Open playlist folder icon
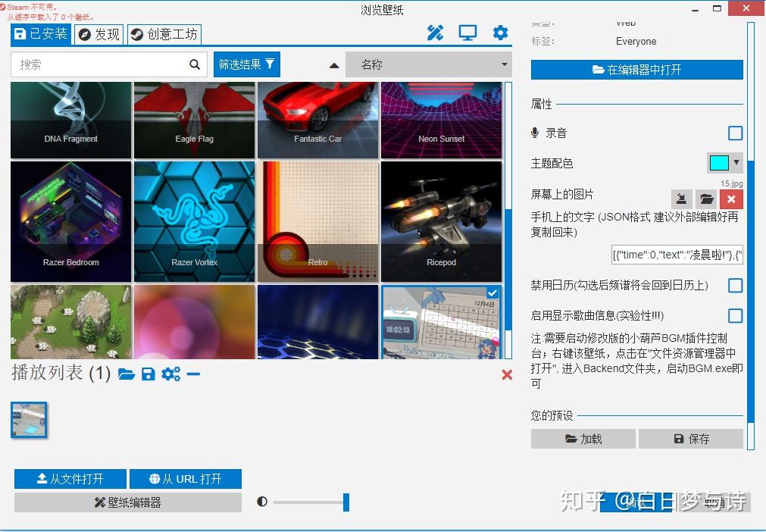Screen dimensions: 766x532 [126, 374]
